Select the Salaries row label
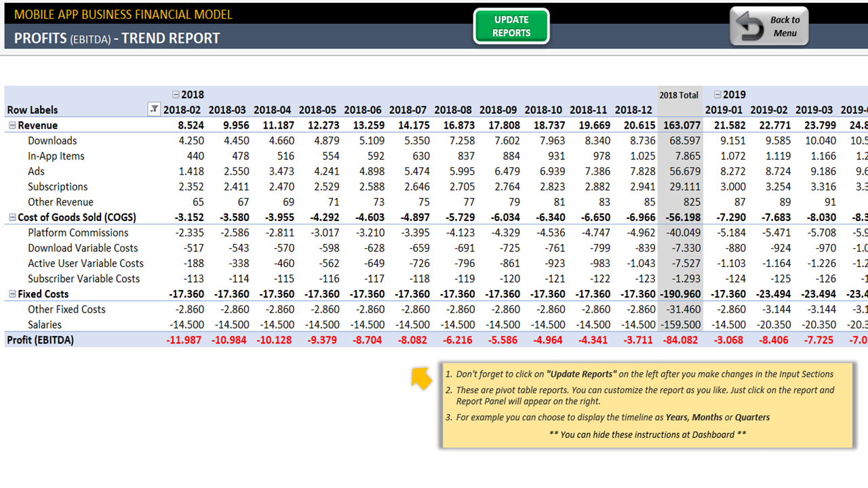The height and width of the screenshot is (488, 868). coord(45,325)
